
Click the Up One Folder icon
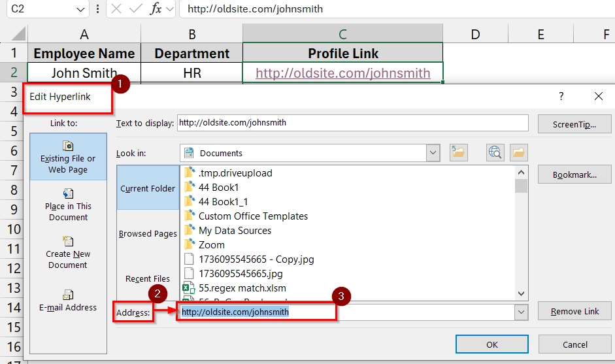point(459,153)
